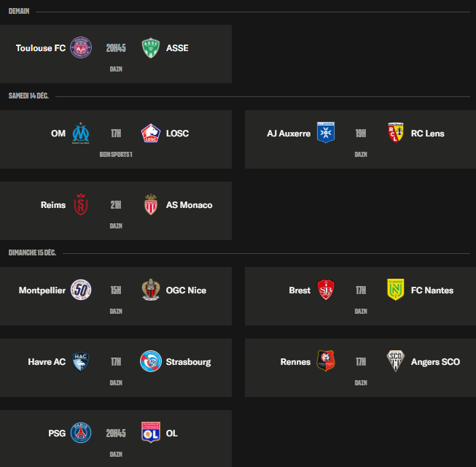Click the Montpellier 50 anniversary logo
This screenshot has width=476, height=467.
click(x=81, y=290)
